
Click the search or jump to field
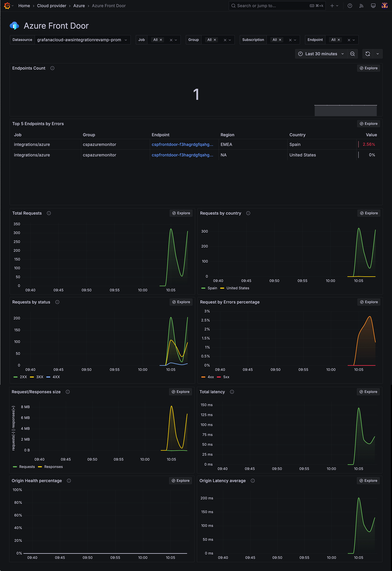270,5
